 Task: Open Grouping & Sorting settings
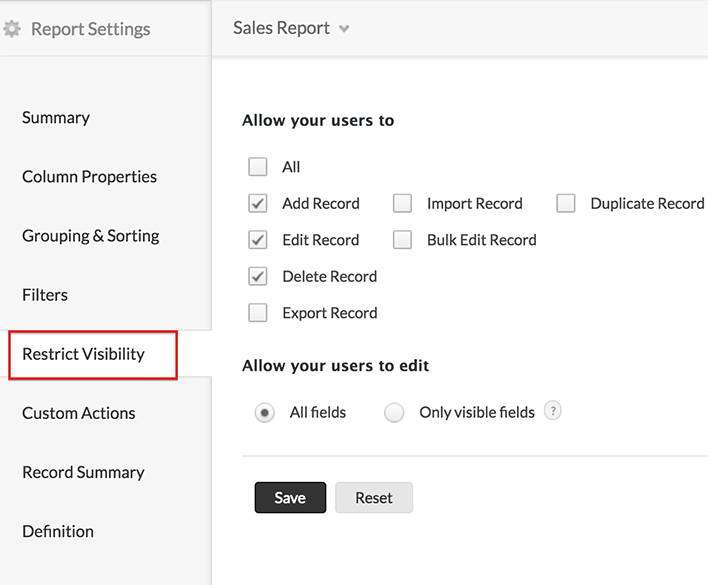click(x=90, y=236)
